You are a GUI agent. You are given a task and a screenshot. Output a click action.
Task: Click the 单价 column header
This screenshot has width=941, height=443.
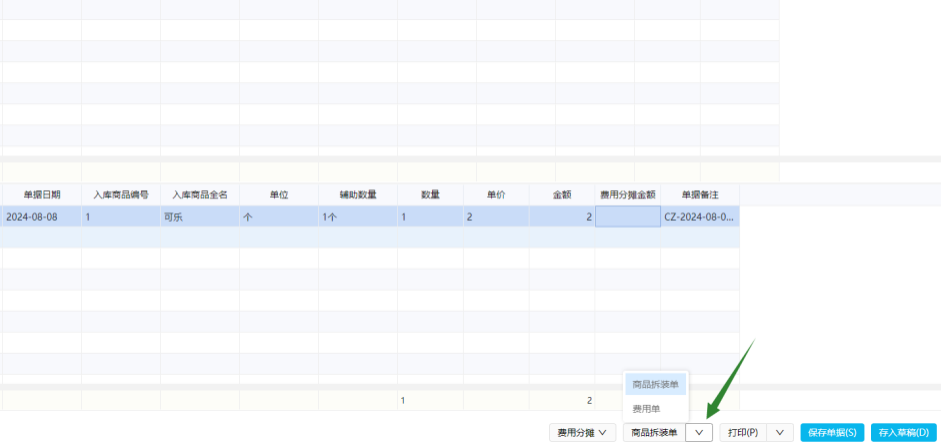click(495, 194)
